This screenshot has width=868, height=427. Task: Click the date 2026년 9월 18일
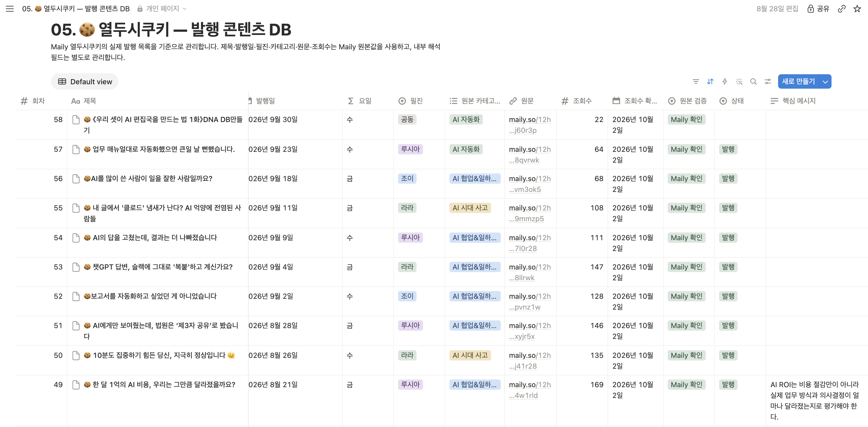click(x=273, y=179)
